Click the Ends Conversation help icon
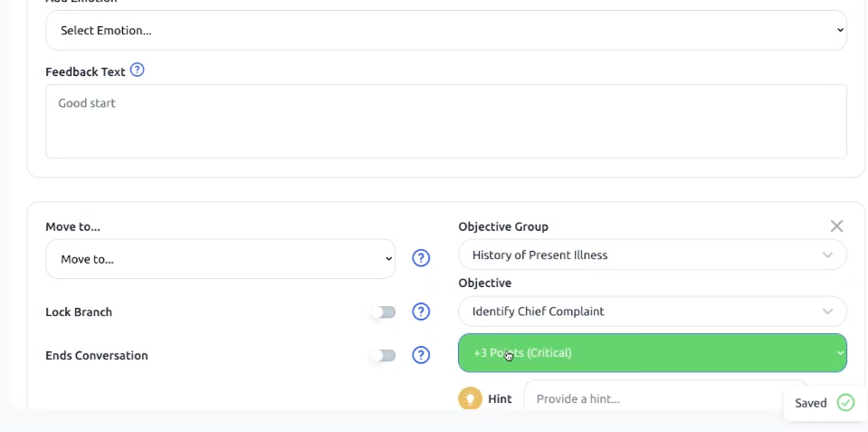868x432 pixels. [x=421, y=355]
